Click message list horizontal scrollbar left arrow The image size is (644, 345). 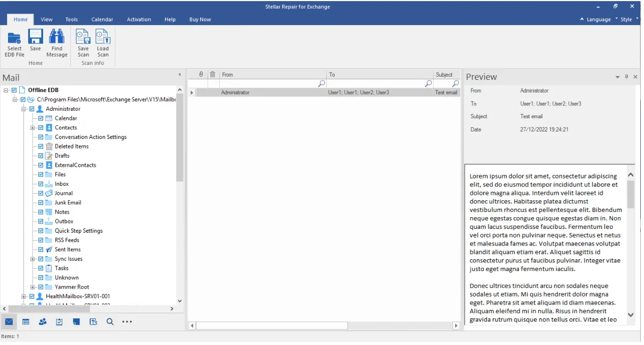point(192,325)
